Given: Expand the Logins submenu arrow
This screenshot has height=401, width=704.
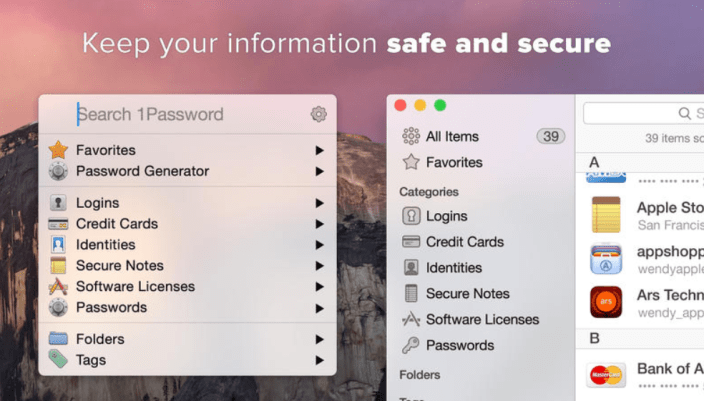Looking at the screenshot, I should [x=320, y=203].
